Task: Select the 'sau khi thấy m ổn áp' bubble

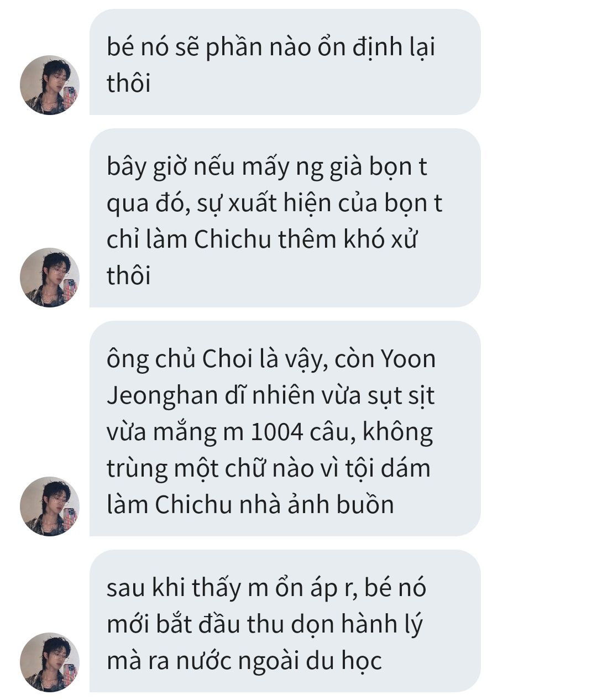Action: pos(285,621)
